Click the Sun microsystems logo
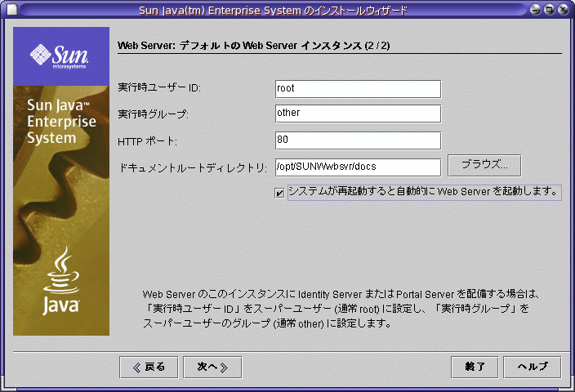The height and width of the screenshot is (392, 575). point(59,56)
